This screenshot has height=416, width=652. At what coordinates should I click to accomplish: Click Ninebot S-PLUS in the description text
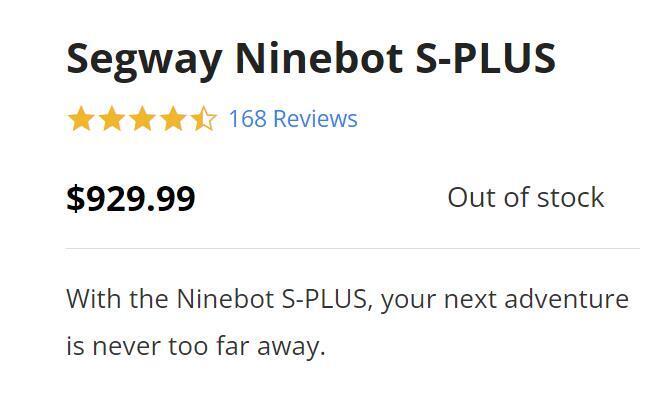275,299
